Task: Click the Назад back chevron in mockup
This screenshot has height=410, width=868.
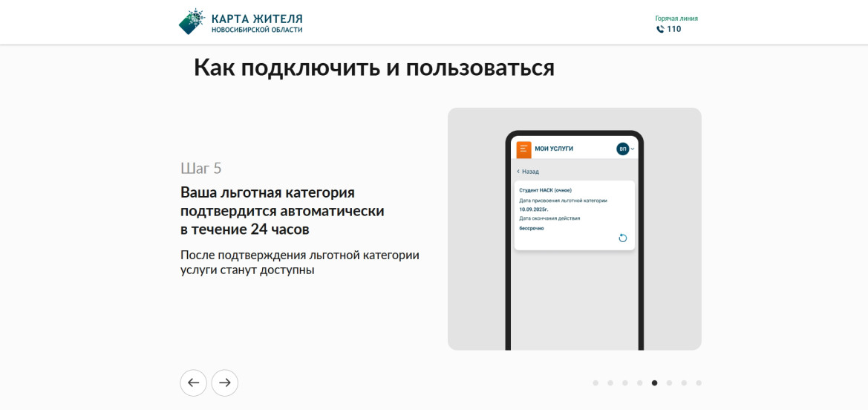Action: tap(518, 172)
